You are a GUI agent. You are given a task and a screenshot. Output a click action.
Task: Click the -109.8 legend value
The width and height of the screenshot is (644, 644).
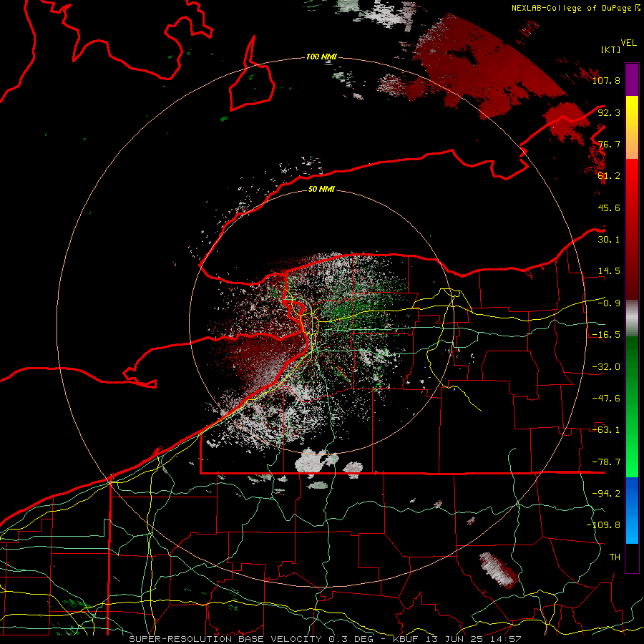point(603,525)
